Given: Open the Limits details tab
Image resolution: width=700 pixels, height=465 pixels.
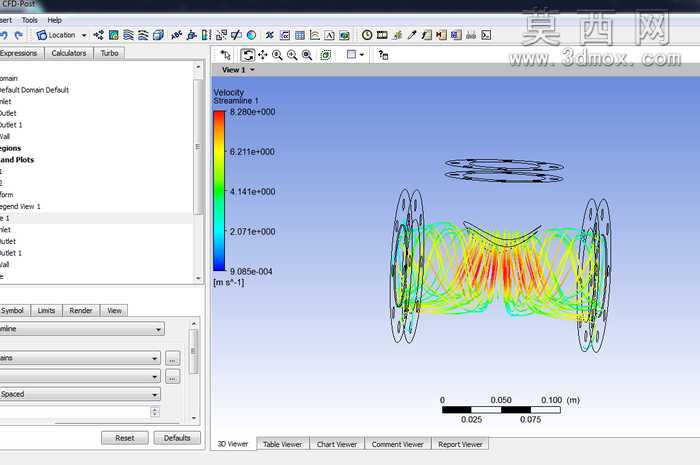Looking at the screenshot, I should (46, 311).
